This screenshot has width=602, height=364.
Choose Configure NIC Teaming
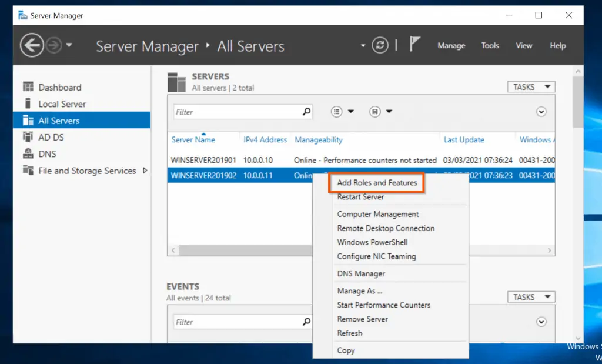click(376, 256)
